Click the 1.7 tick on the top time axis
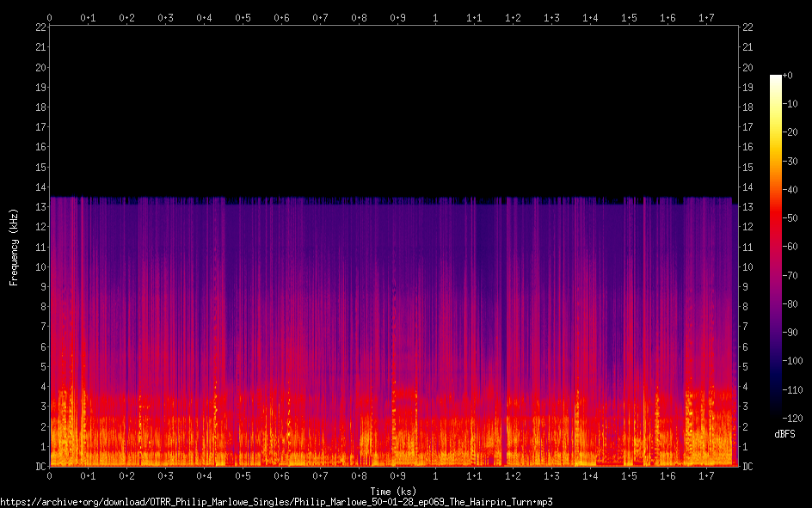Image resolution: width=812 pixels, height=508 pixels. click(x=706, y=17)
